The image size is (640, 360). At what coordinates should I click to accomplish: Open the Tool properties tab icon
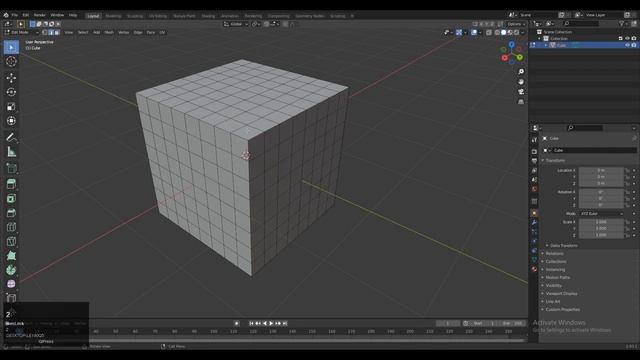[534, 140]
